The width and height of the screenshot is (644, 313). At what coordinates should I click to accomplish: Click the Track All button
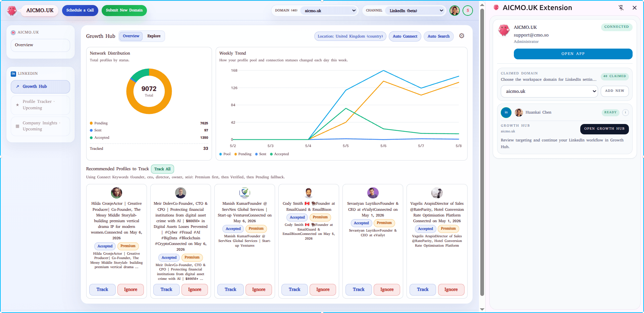pos(162,169)
